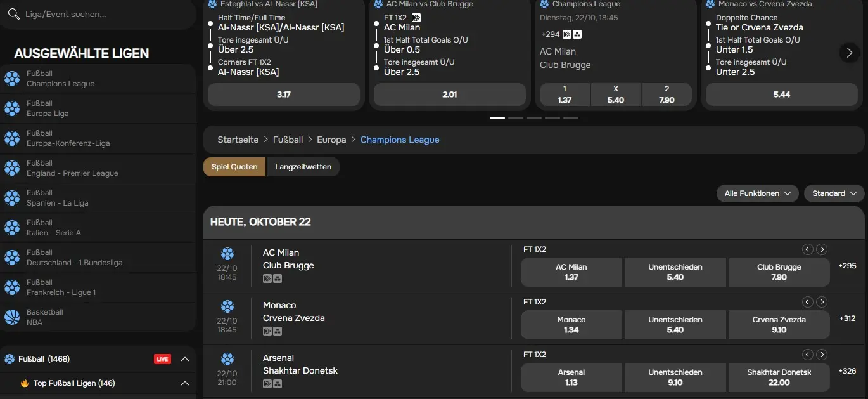Jump to the second carousel page indicator
The height and width of the screenshot is (399, 868).
pyautogui.click(x=516, y=118)
